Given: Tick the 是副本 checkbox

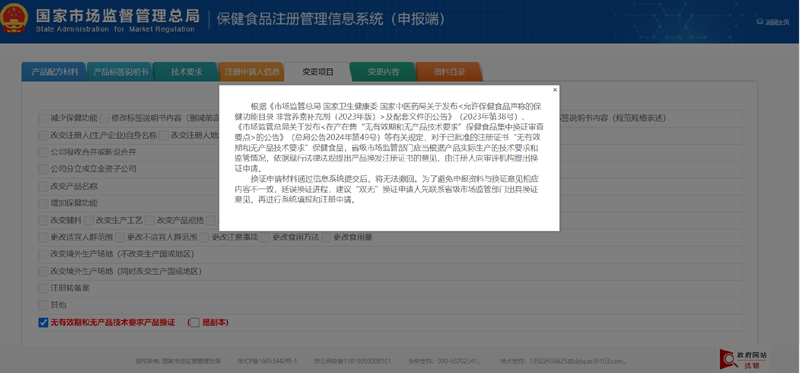Looking at the screenshot, I should click(x=194, y=322).
